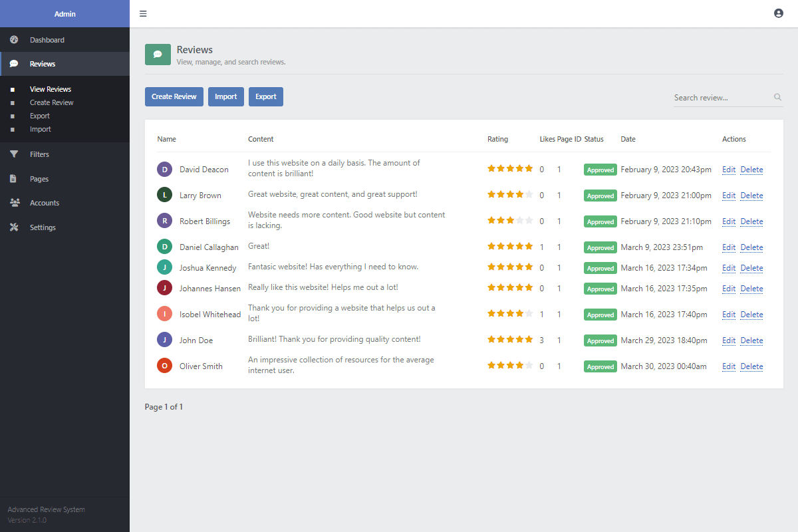The width and height of the screenshot is (798, 532).
Task: Delete Oliver Smith's review
Action: click(x=751, y=366)
